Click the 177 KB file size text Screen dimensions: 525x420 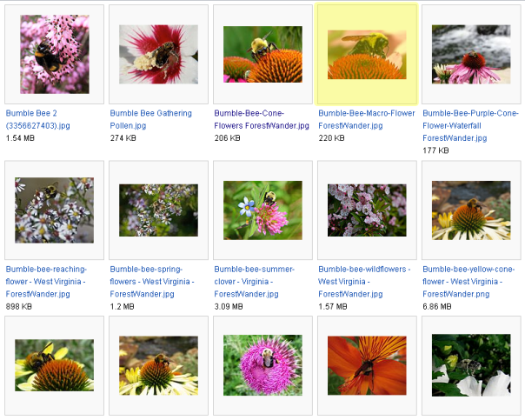[435, 150]
